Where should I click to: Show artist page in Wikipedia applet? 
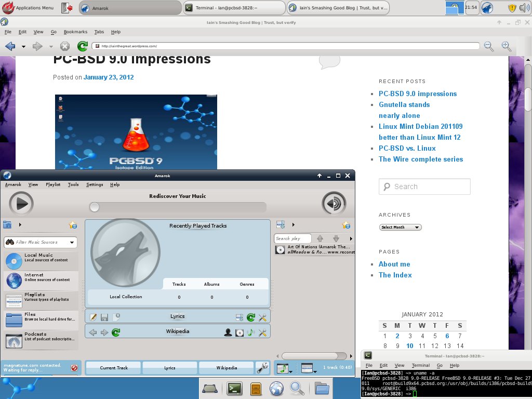228,332
